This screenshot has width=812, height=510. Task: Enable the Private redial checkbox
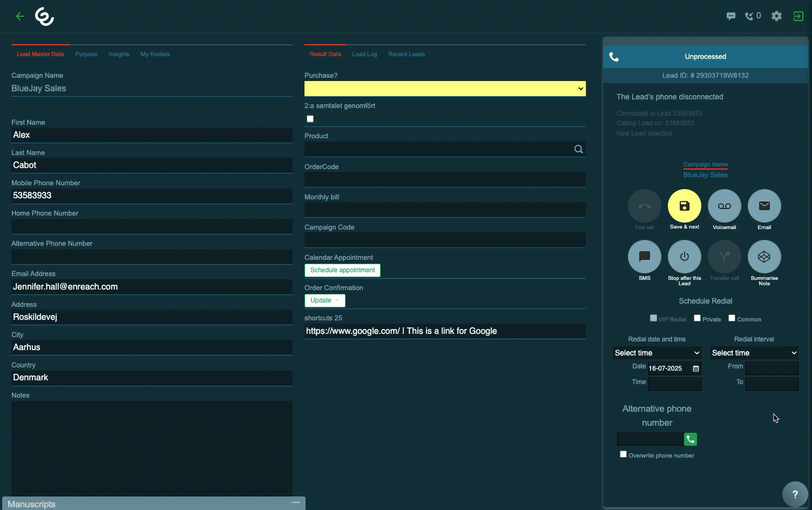point(697,318)
